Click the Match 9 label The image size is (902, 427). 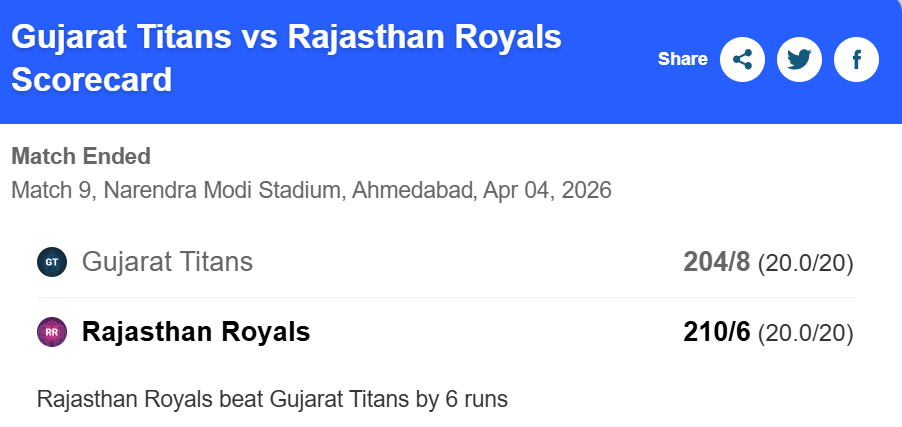50,189
